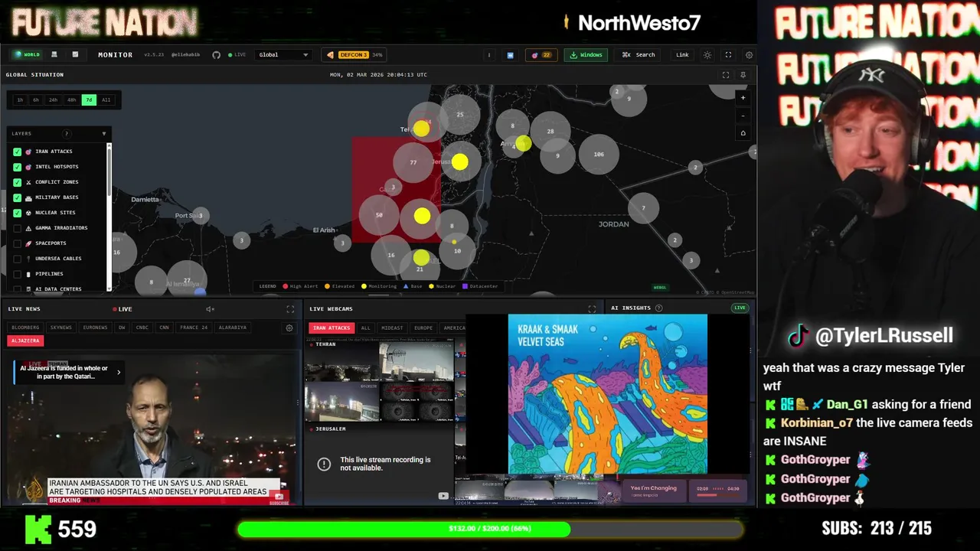Image resolution: width=980 pixels, height=551 pixels.
Task: Pin the Global Situation map panel
Action: point(743,75)
